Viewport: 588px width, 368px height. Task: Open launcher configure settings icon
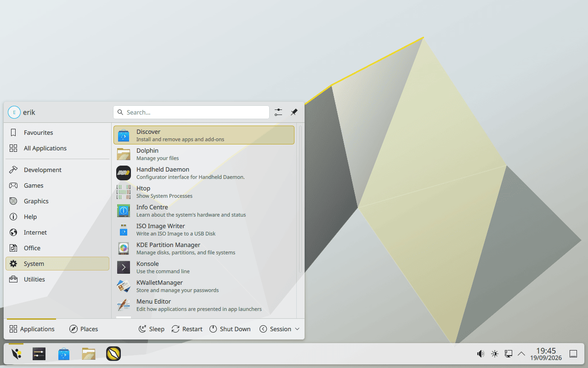coord(278,112)
